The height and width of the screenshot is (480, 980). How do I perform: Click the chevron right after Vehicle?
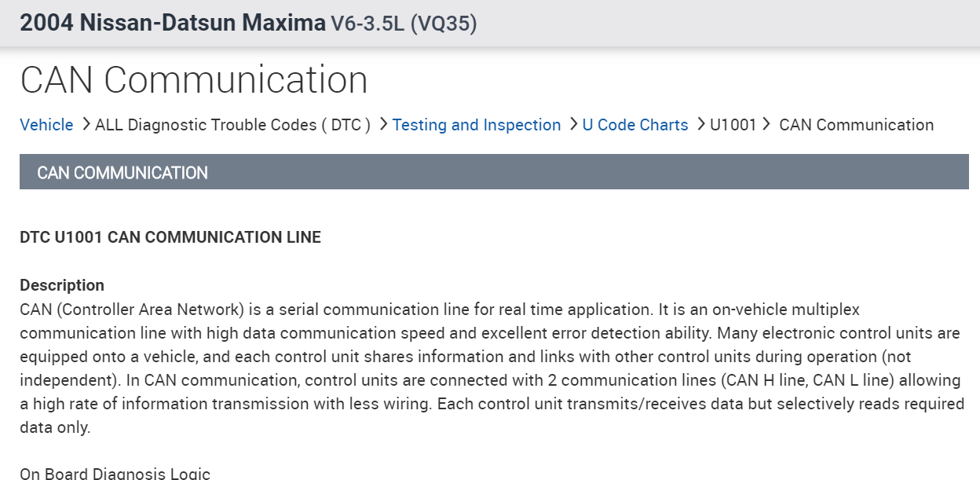[x=86, y=124]
